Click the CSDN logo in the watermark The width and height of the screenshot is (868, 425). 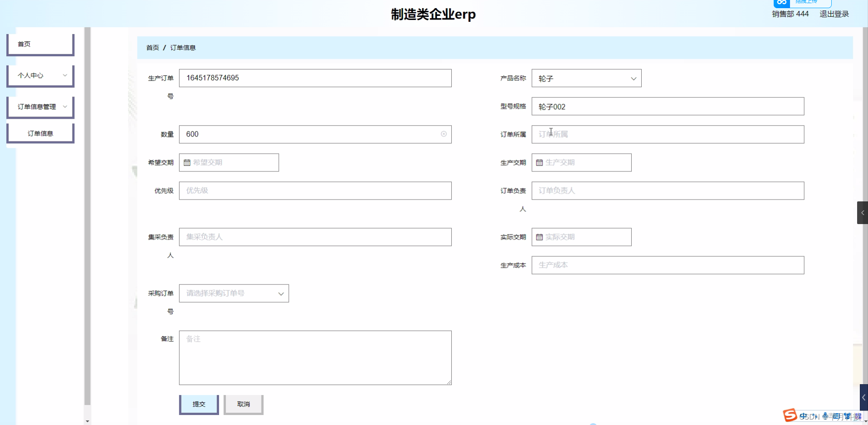tap(790, 415)
